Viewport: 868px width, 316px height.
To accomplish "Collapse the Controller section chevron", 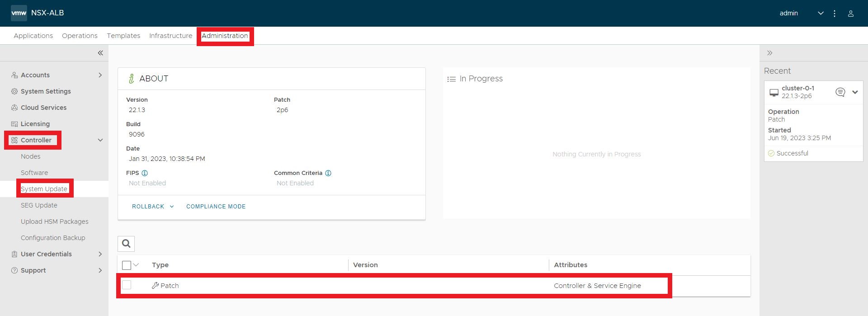I will tap(100, 140).
